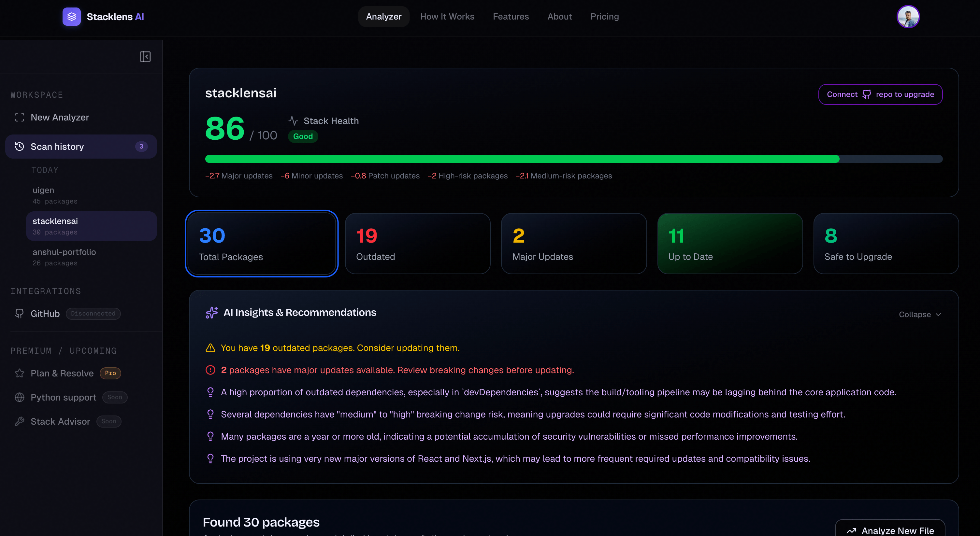
Task: Collapse the AI Insights panel
Action: pyautogui.click(x=919, y=314)
